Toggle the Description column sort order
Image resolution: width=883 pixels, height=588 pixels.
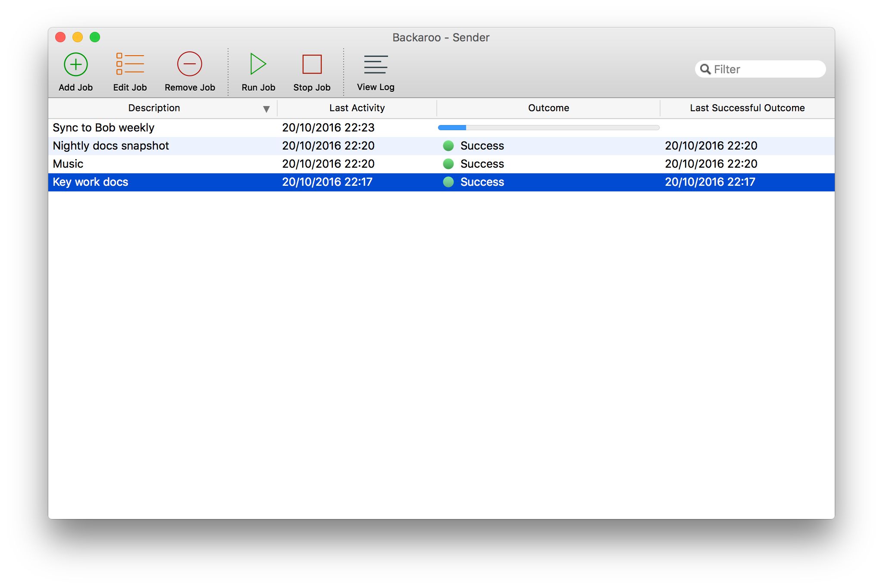pos(154,108)
